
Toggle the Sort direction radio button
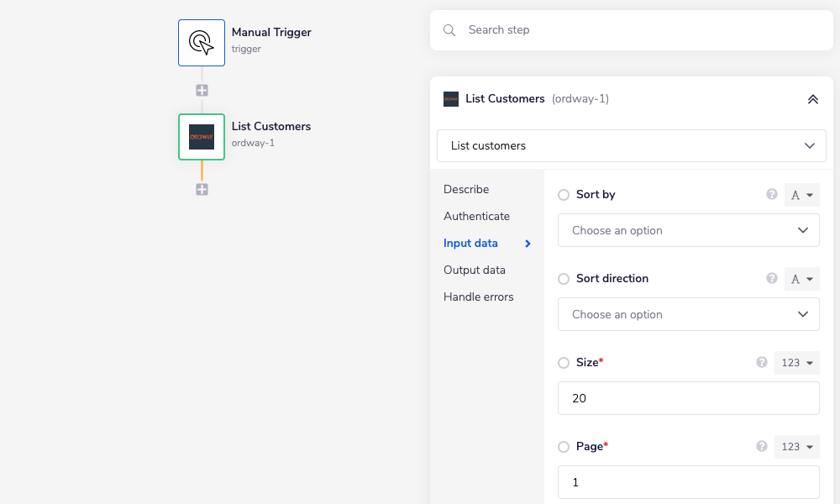[x=564, y=279]
